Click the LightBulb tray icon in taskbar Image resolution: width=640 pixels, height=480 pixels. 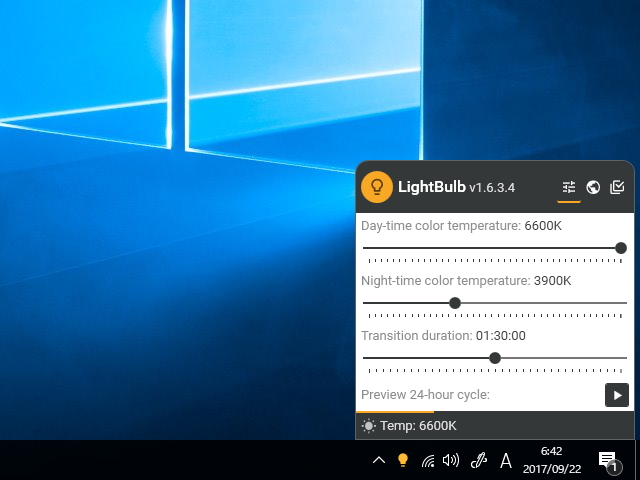pyautogui.click(x=403, y=460)
